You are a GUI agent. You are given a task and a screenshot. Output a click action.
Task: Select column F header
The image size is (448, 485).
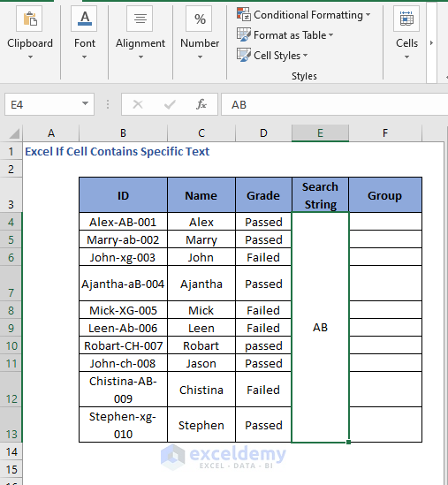(385, 133)
